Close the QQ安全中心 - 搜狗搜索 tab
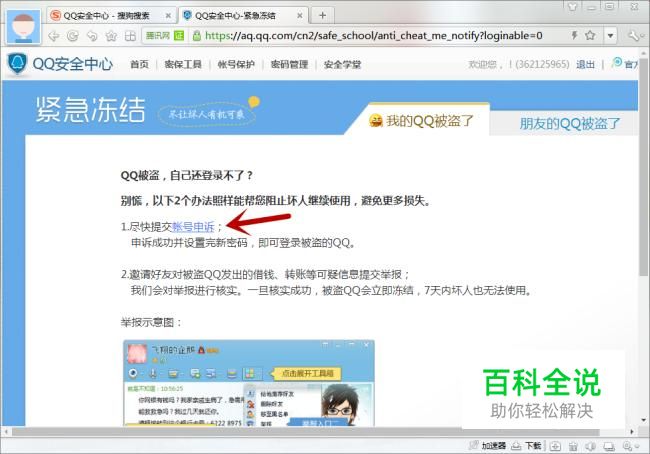The width and height of the screenshot is (650, 454). pos(168,16)
